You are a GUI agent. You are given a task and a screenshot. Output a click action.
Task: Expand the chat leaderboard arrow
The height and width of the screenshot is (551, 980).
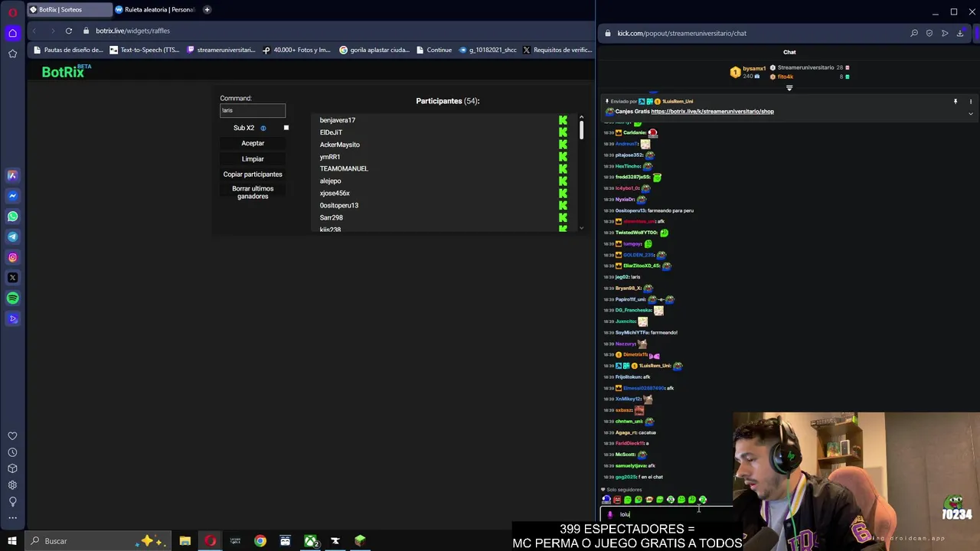coord(789,88)
